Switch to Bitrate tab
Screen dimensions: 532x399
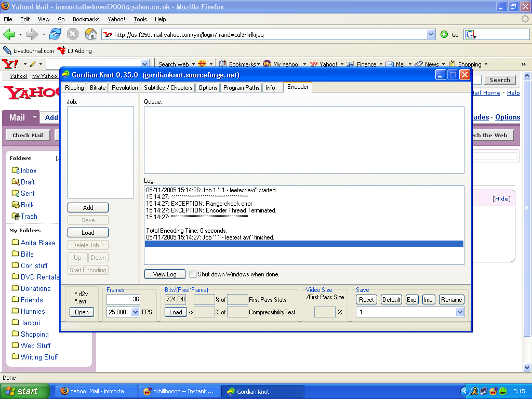click(98, 87)
